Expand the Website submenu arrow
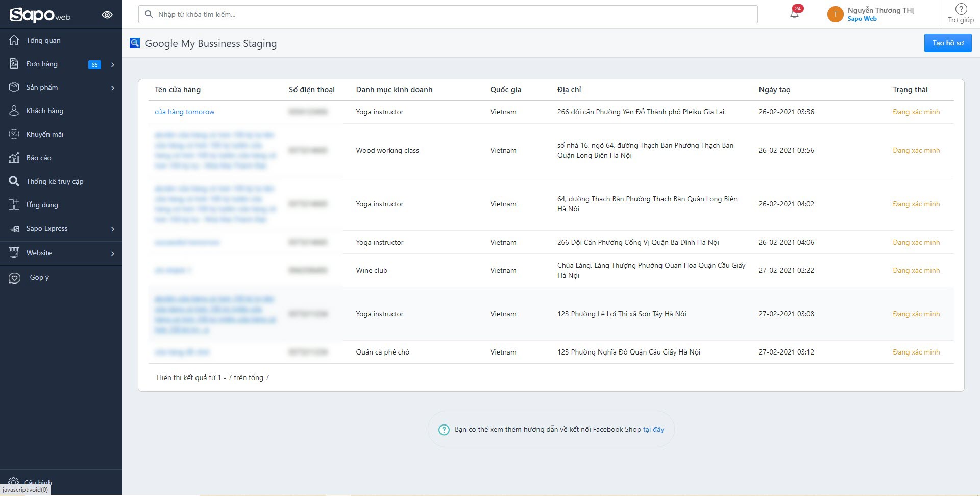This screenshot has height=496, width=980. point(113,253)
